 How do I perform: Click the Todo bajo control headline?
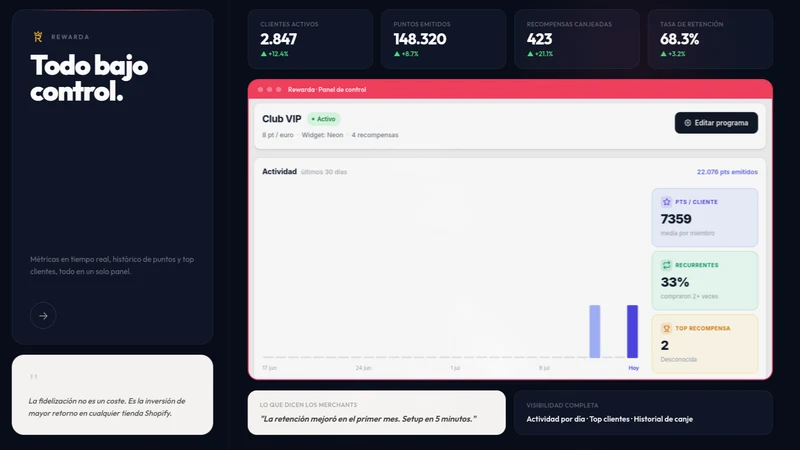pyautogui.click(x=89, y=79)
